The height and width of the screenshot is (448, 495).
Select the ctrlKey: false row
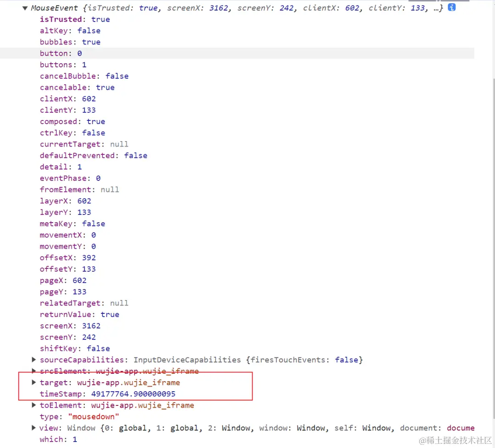pos(72,133)
